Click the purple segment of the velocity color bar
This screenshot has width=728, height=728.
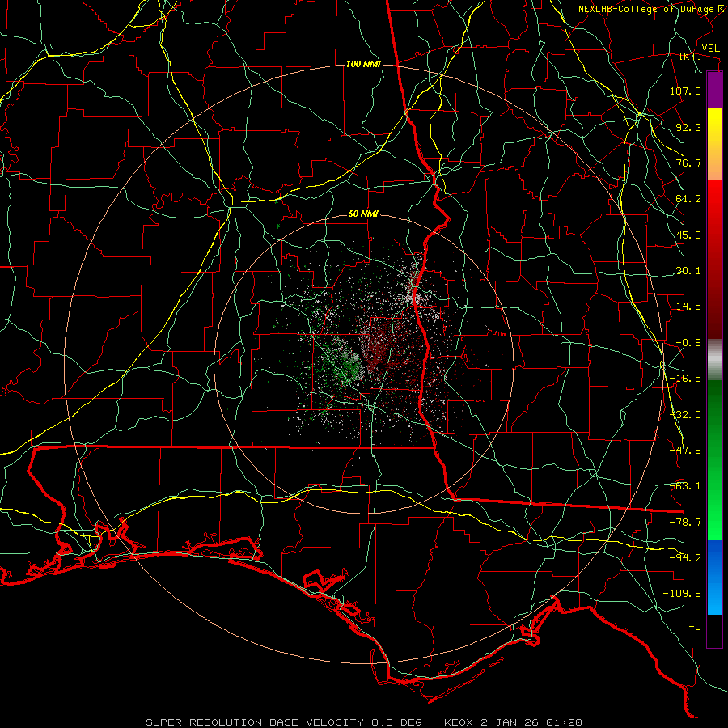714,90
